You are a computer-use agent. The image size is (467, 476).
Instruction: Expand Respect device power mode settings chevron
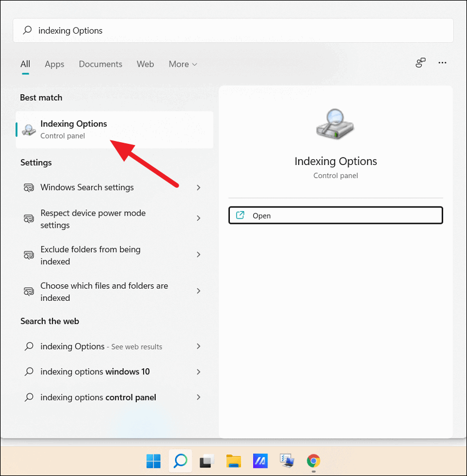[198, 218]
